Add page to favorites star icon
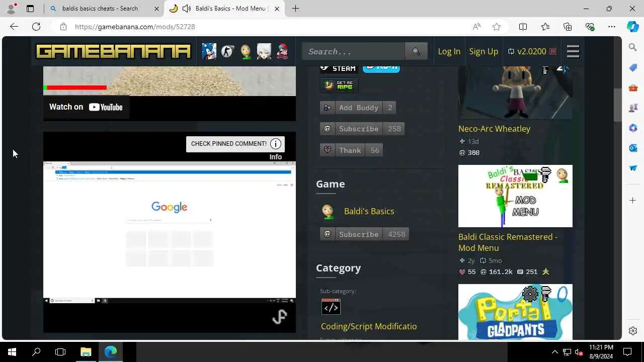 497,27
